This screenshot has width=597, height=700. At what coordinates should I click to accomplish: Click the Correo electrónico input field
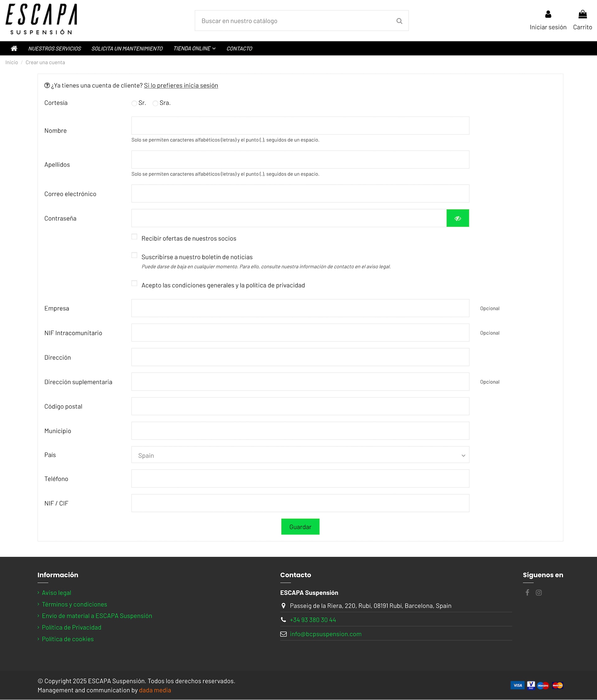300,194
